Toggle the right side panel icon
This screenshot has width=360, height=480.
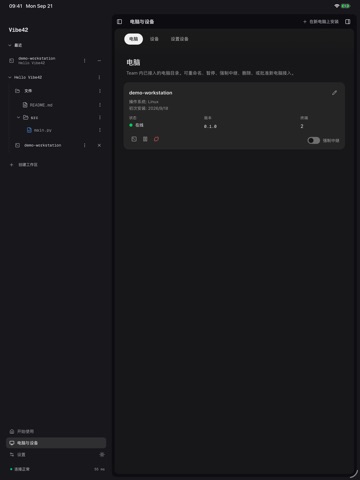pos(348,22)
